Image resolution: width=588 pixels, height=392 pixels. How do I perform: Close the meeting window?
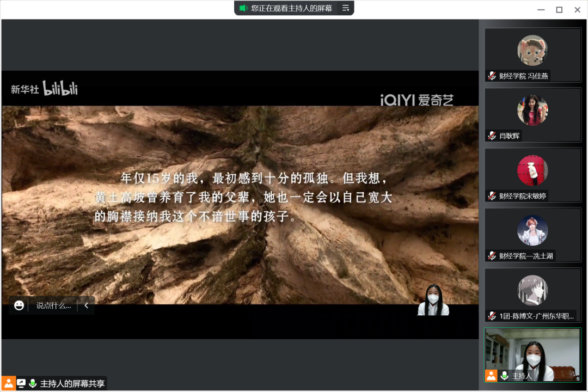click(x=578, y=10)
